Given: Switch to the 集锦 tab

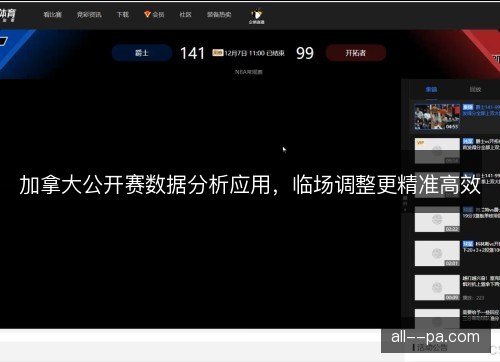Looking at the screenshot, I should (431, 89).
